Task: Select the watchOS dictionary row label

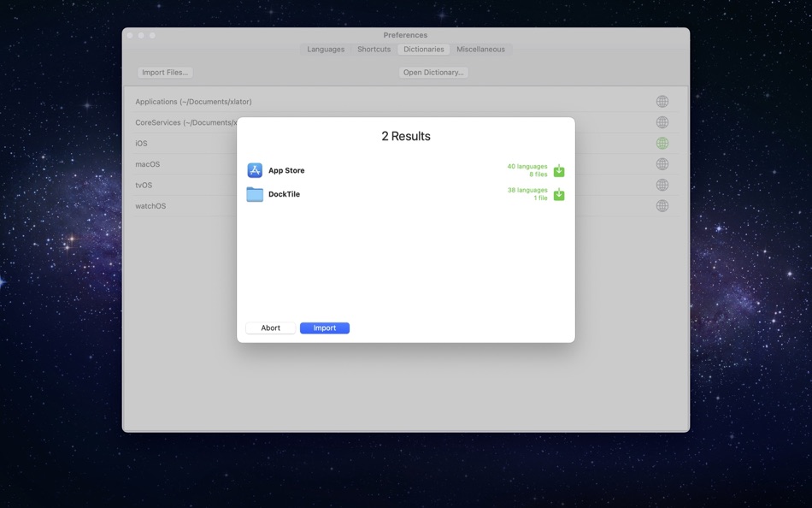Action: (150, 206)
